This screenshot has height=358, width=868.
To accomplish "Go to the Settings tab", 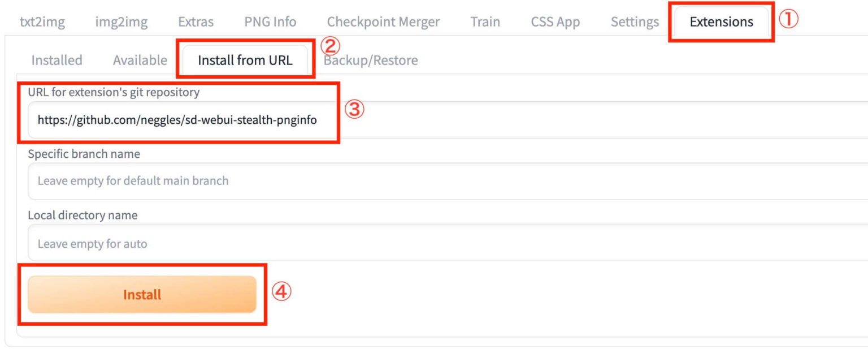I will (x=635, y=22).
